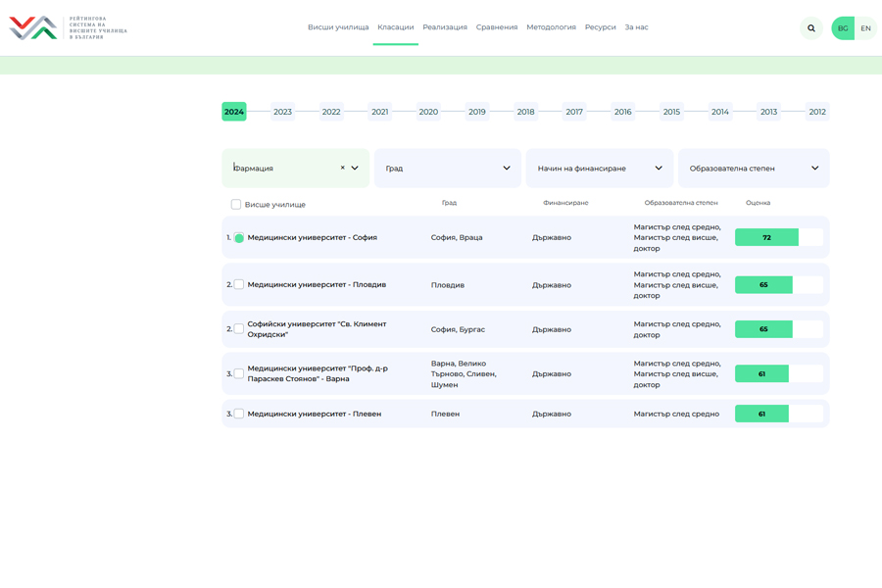Image resolution: width=882 pixels, height=588 pixels.
Task: Open Реализация menu item
Action: click(445, 27)
